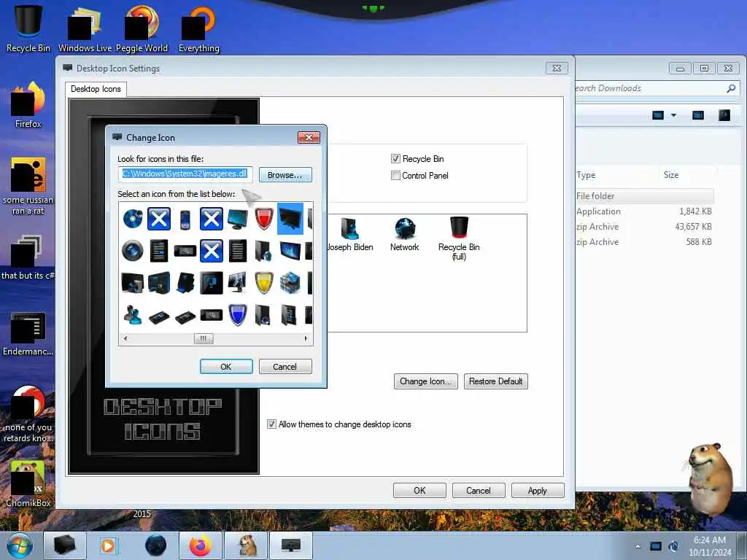This screenshot has width=747, height=560.
Task: Select the Recycle Bin (full) icon entry
Action: [x=459, y=238]
